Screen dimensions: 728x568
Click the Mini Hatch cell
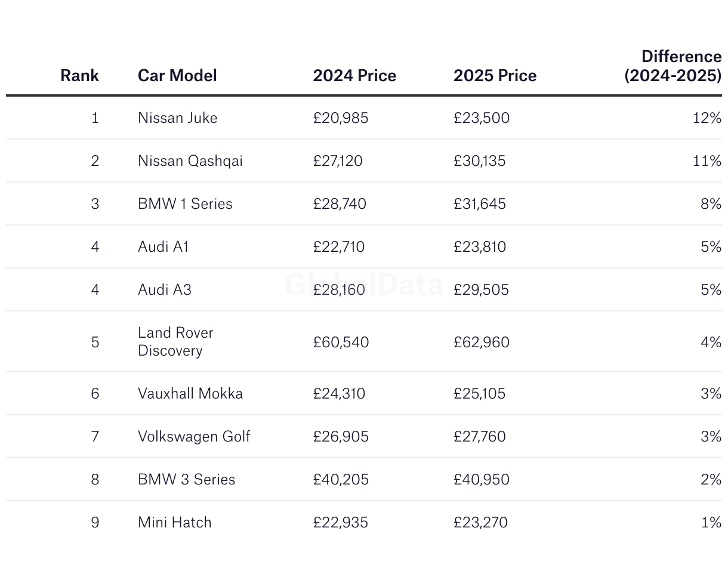[x=174, y=523]
